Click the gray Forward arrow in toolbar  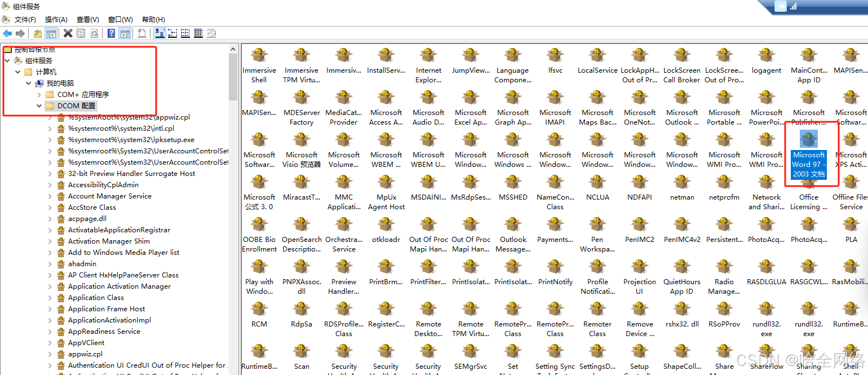tap(20, 33)
